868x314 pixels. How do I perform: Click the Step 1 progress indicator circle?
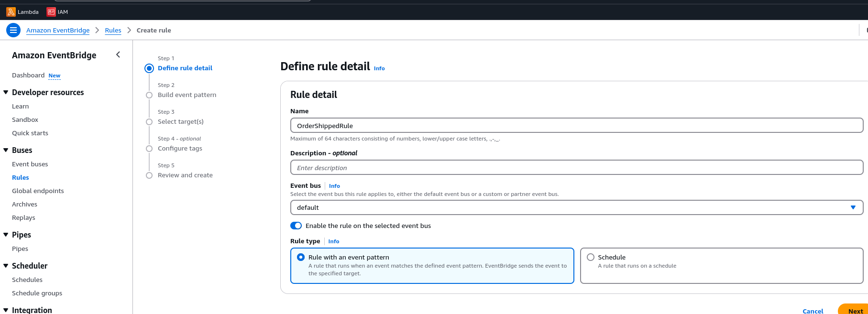pyautogui.click(x=149, y=68)
